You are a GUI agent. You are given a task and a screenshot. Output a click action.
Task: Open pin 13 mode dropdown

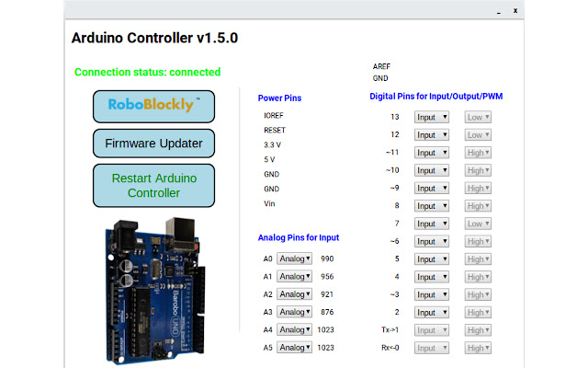431,117
